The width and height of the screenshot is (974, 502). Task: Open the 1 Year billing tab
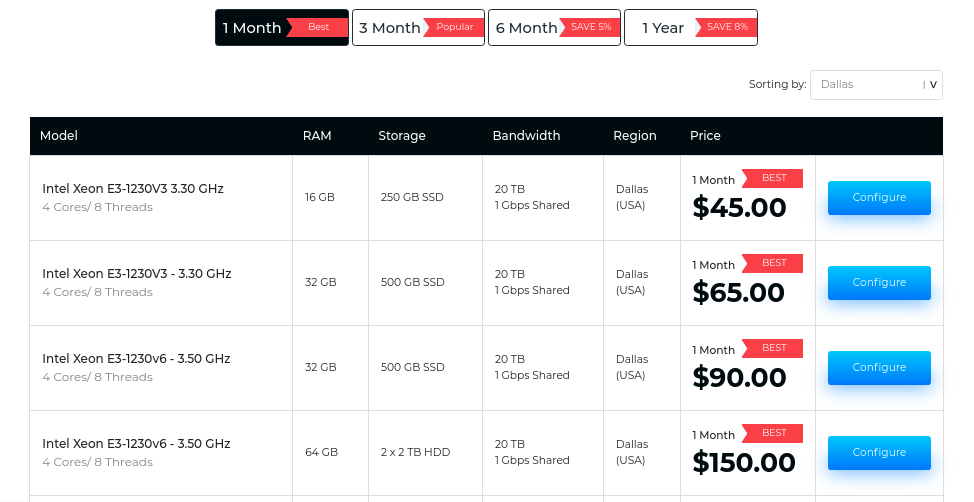coord(691,27)
